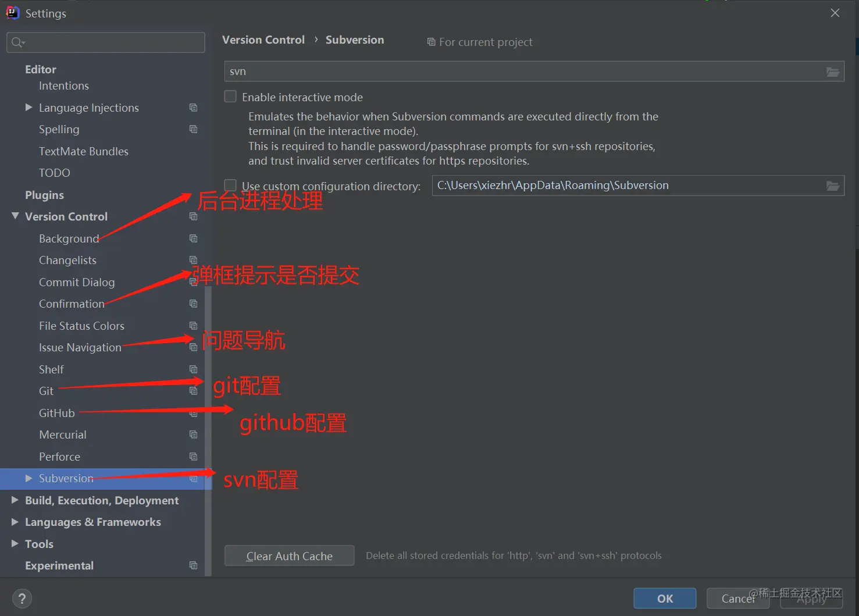Click Subversion in the breadcrumb
This screenshot has width=859, height=616.
pyautogui.click(x=355, y=40)
